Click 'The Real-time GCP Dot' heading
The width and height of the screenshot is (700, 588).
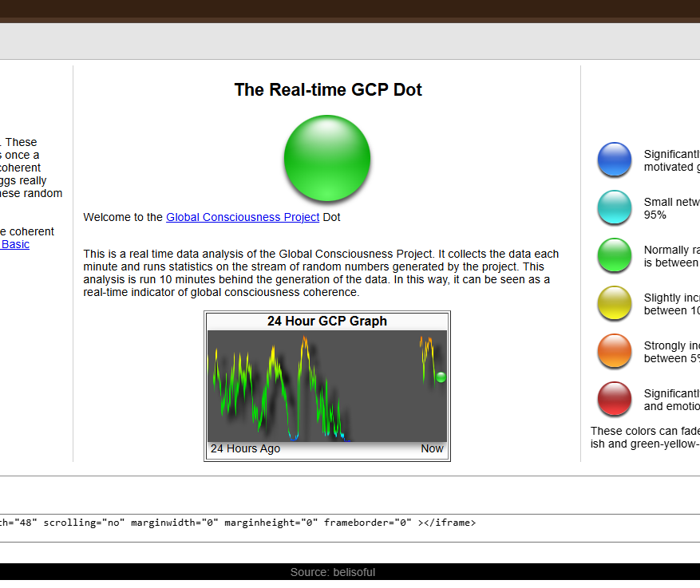328,89
